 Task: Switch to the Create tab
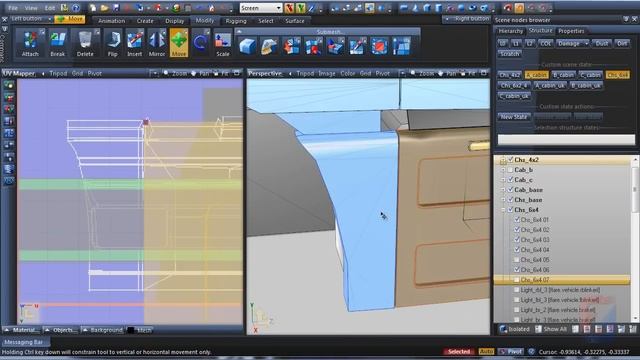145,21
